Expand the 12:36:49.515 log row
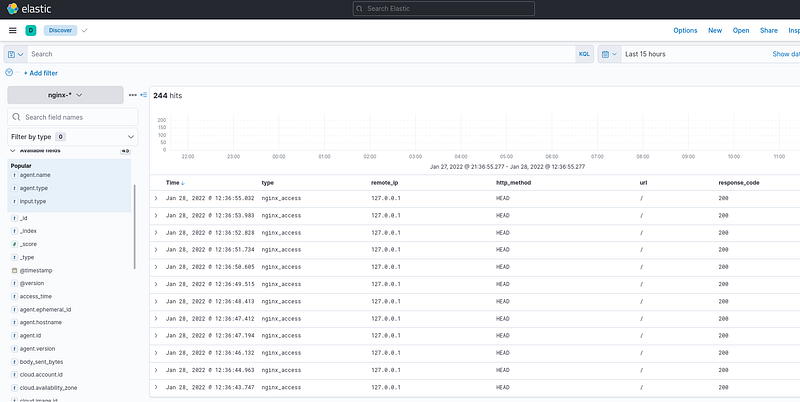The image size is (800, 402). click(x=156, y=284)
